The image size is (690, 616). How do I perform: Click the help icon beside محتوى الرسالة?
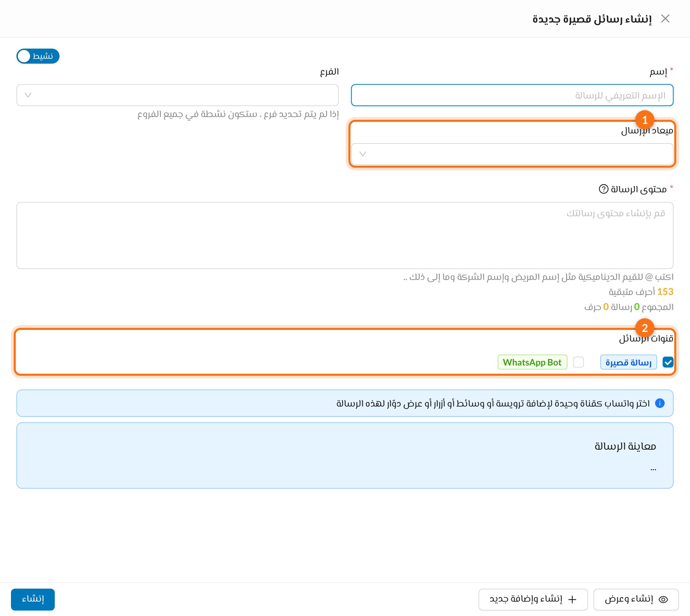pyautogui.click(x=603, y=189)
